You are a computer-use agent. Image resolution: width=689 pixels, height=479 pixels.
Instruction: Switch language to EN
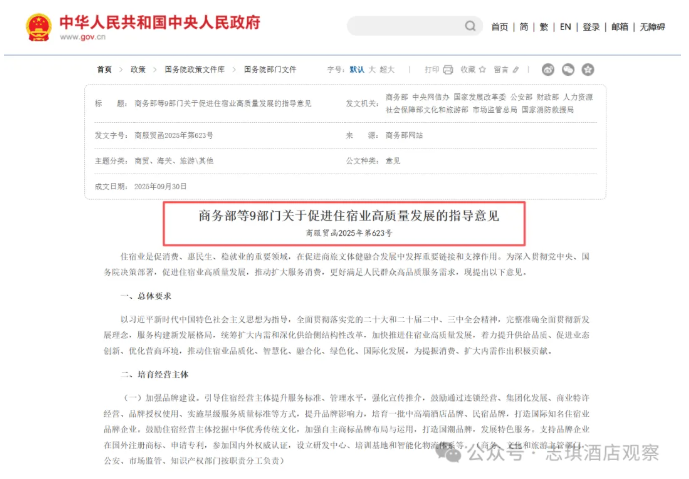tap(566, 27)
